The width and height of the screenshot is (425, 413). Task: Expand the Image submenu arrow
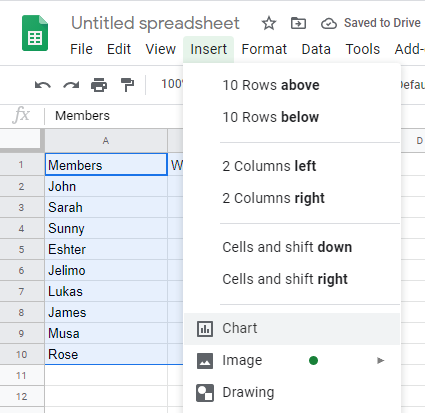click(x=380, y=360)
